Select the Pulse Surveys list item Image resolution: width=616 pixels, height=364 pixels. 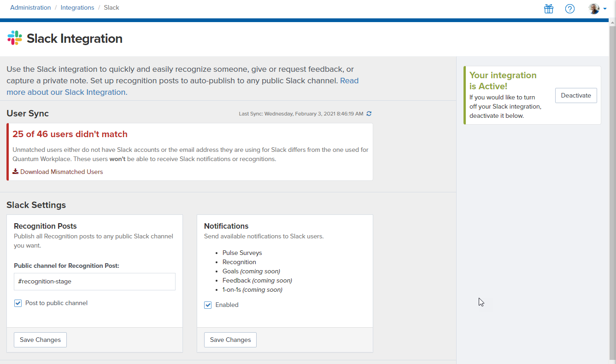242,253
